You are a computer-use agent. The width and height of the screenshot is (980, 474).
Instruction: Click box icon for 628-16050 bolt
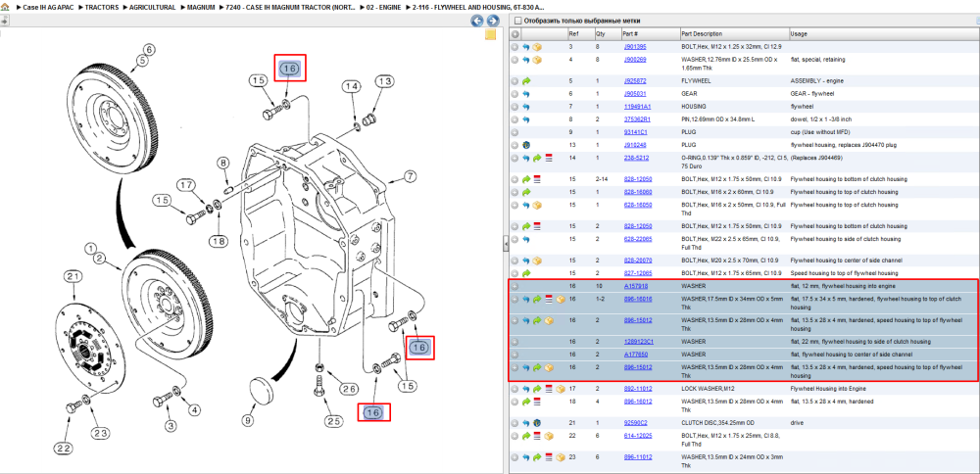coord(537,205)
